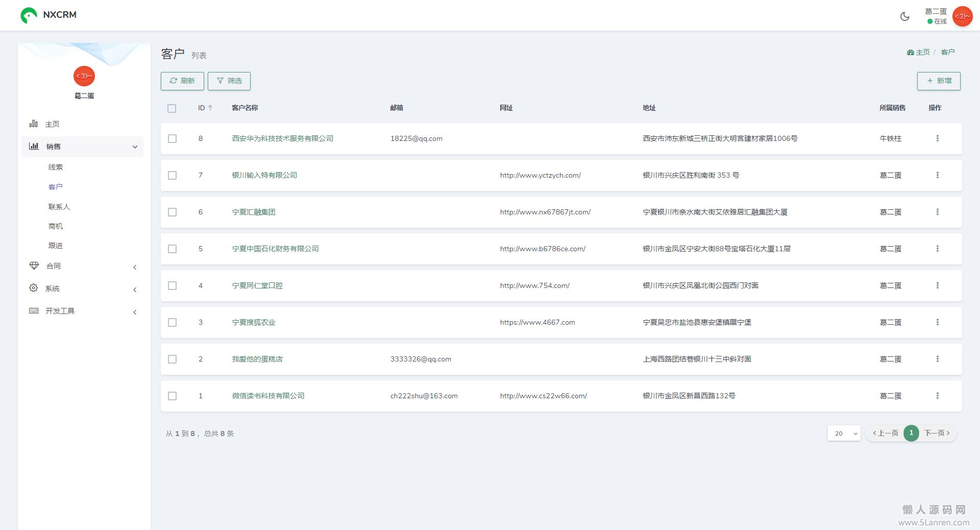
Task: Toggle the select-all checkbox in table header
Action: [x=172, y=108]
